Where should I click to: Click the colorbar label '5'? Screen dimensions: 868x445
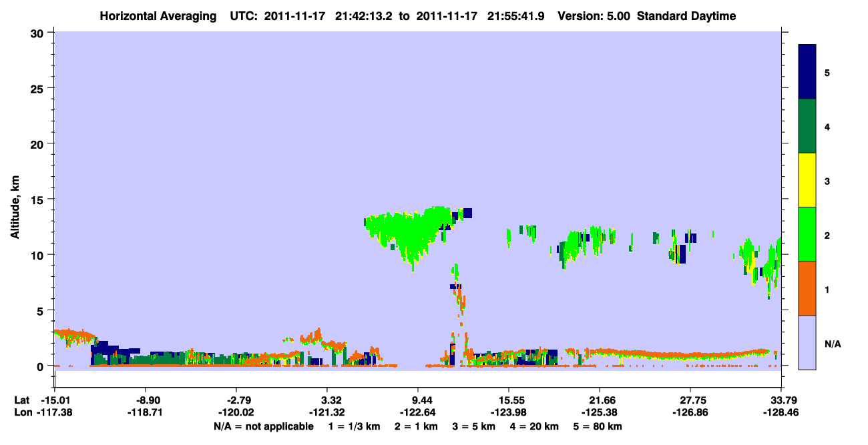pos(827,73)
